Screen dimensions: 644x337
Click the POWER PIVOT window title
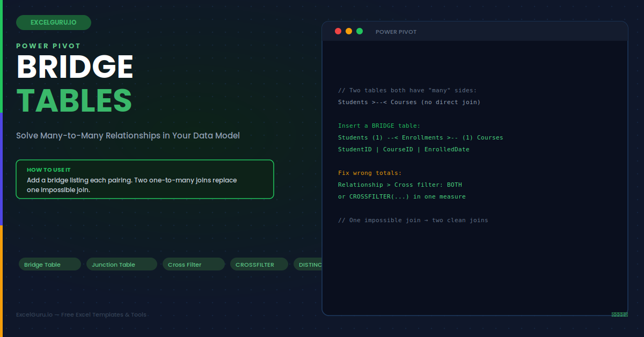(x=396, y=32)
